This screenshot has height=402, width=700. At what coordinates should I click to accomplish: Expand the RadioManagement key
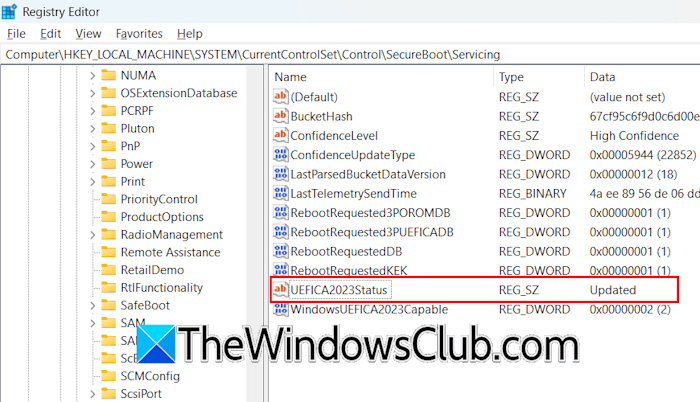tap(92, 234)
